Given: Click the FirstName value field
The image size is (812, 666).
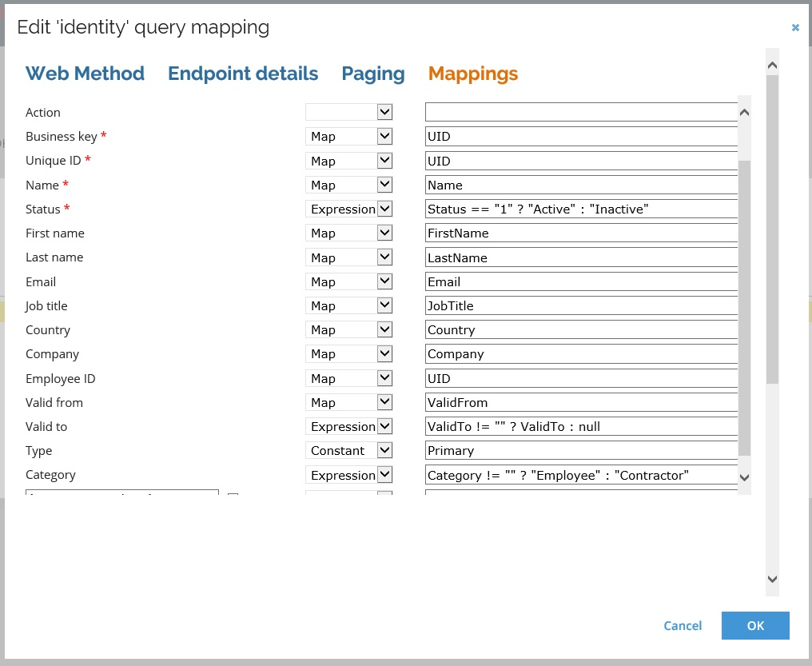Looking at the screenshot, I should coord(581,233).
